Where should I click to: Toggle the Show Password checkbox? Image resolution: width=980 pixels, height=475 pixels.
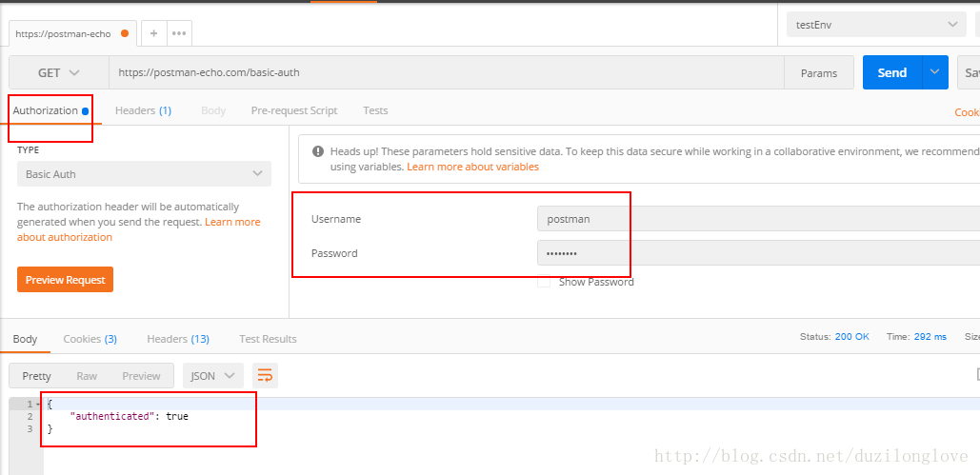tap(544, 282)
